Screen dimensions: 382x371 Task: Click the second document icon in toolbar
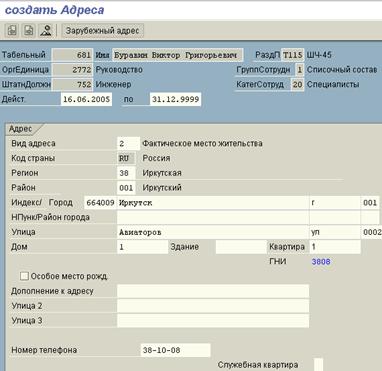(29, 31)
